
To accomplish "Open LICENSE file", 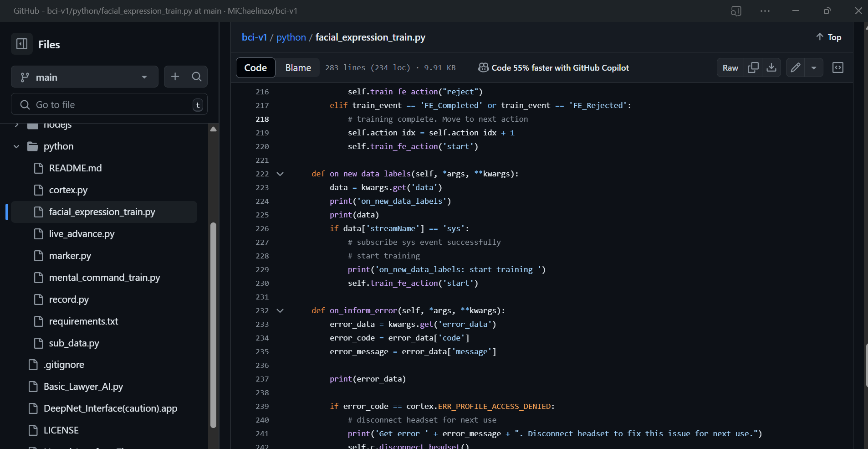I will tap(61, 430).
